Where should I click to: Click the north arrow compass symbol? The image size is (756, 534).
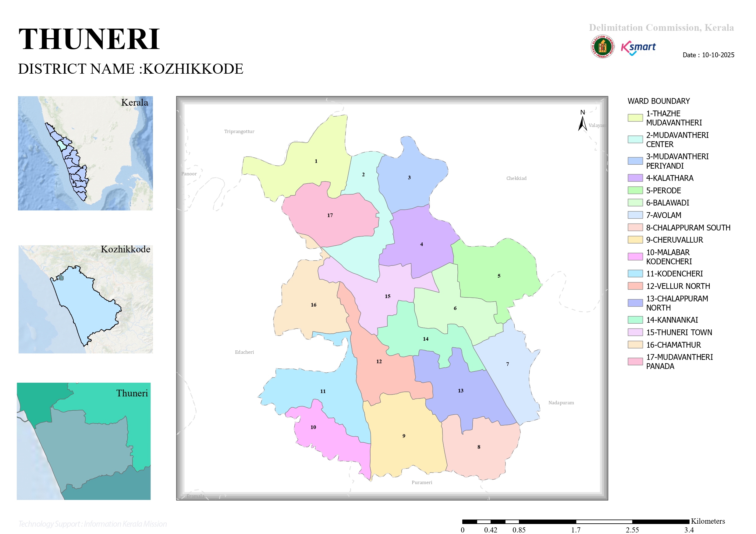583,121
